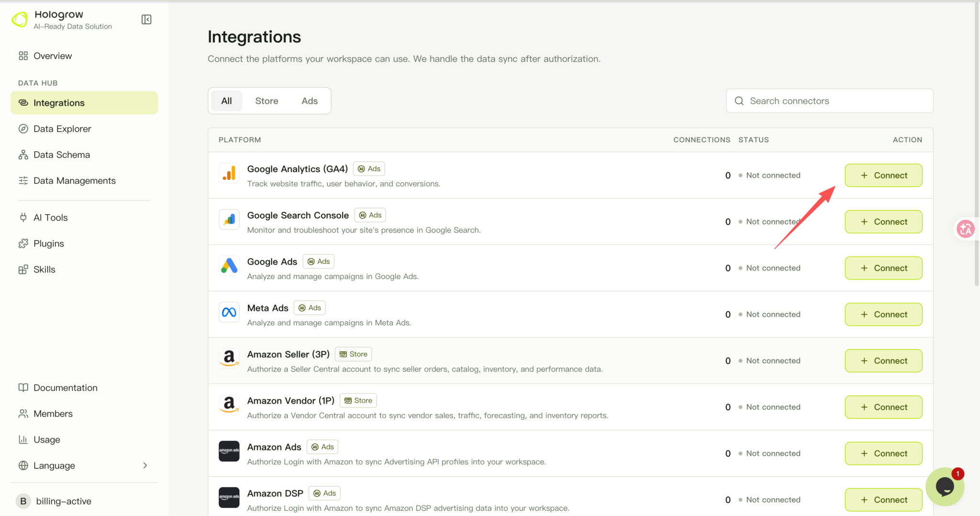Connect Amazon Seller (3P)
The width and height of the screenshot is (980, 516).
[x=883, y=361]
